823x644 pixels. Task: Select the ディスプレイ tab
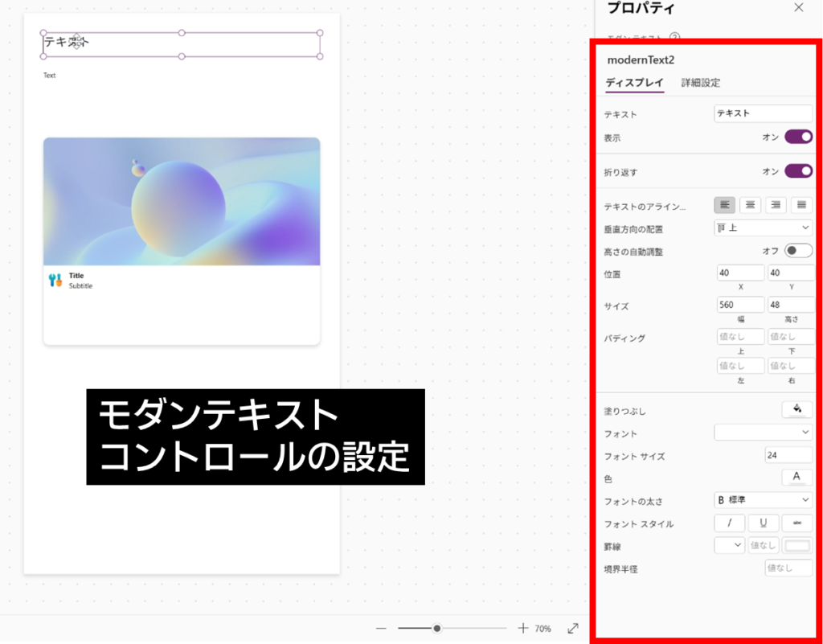[634, 83]
